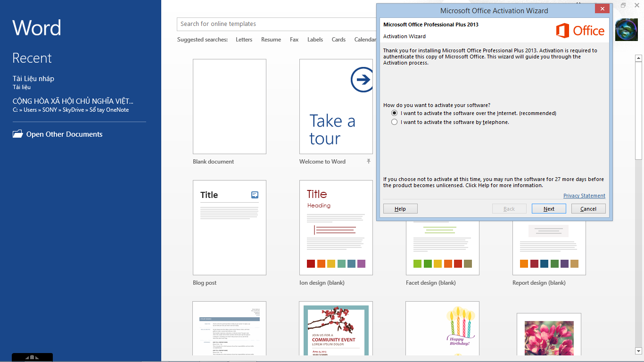Click the blog icon on Blog post thumbnail
The image size is (644, 362).
pyautogui.click(x=255, y=195)
